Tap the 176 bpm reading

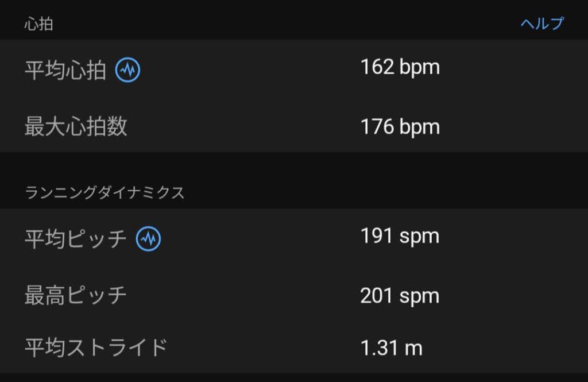pyautogui.click(x=400, y=126)
